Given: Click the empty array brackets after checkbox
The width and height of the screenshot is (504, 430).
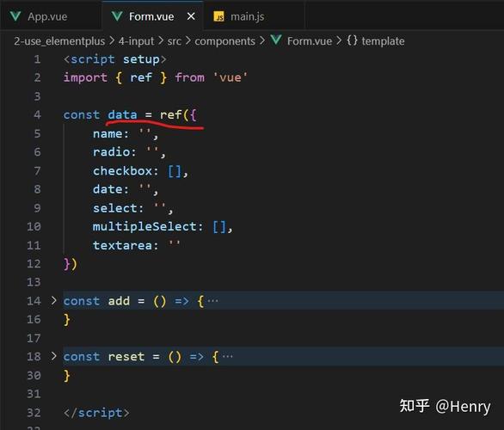Looking at the screenshot, I should pos(175,171).
